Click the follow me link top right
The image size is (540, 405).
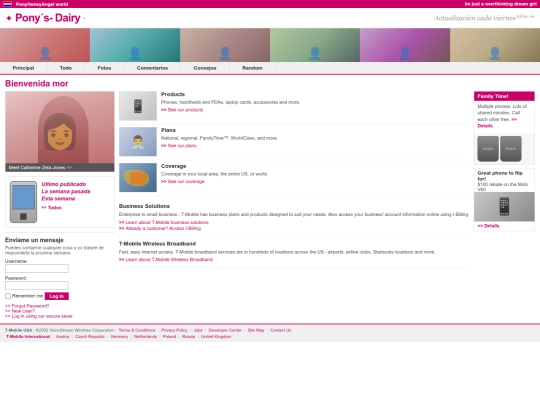[526, 16]
